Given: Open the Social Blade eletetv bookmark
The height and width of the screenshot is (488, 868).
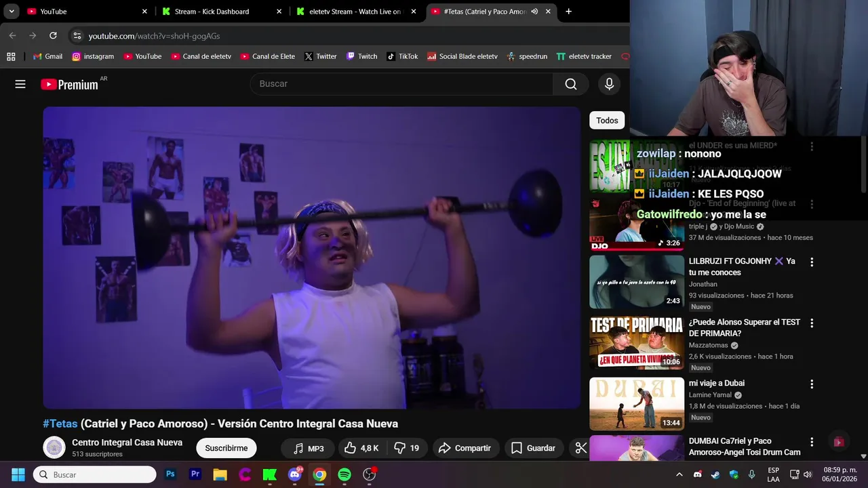Looking at the screenshot, I should 462,56.
